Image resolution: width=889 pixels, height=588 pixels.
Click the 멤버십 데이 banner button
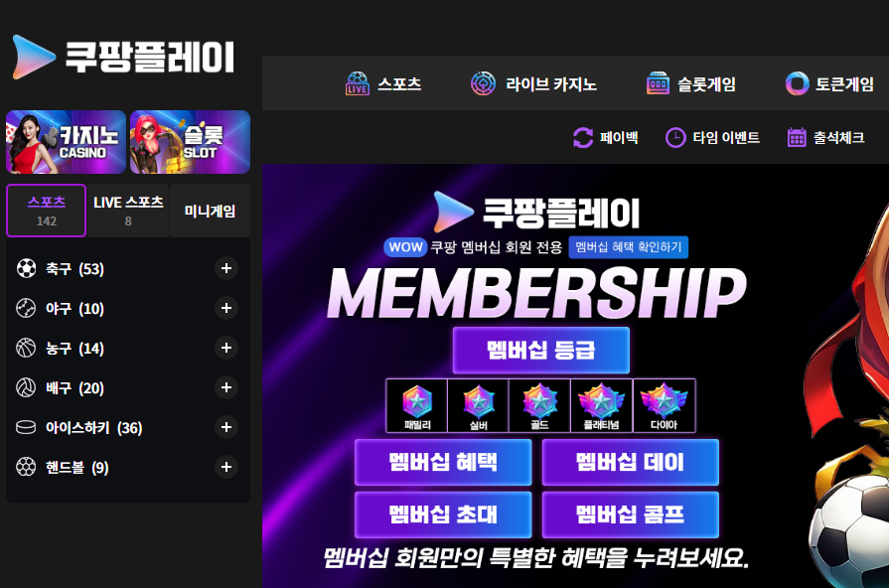pos(631,462)
